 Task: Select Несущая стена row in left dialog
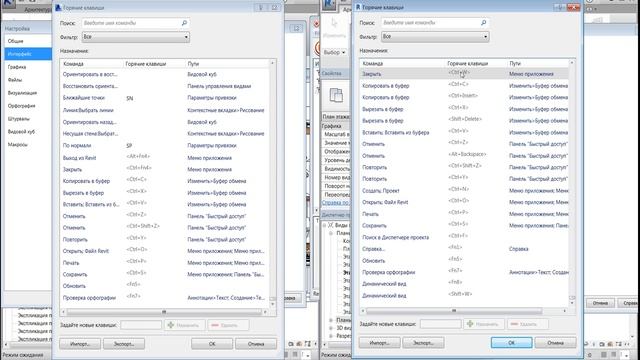click(165, 133)
